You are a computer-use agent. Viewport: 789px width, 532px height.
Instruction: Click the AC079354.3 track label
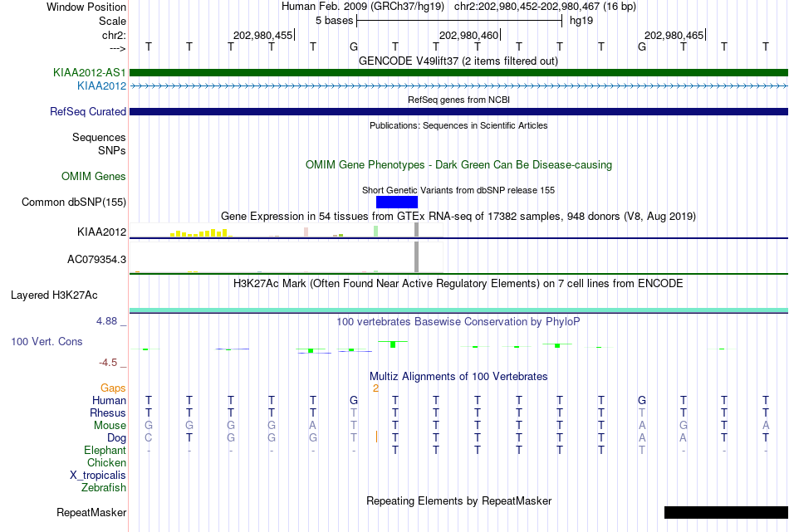96,260
